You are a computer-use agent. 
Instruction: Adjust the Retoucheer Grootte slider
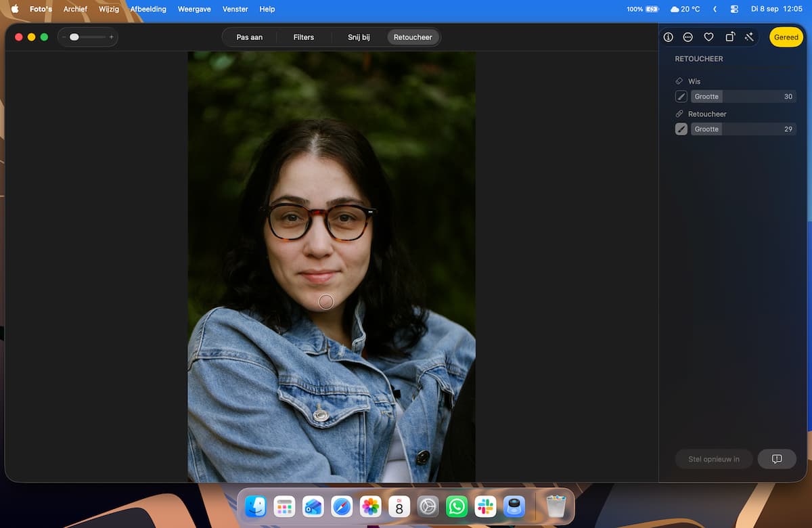tap(744, 129)
